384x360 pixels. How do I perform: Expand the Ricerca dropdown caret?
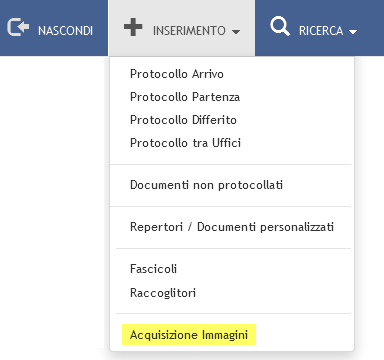tap(353, 32)
